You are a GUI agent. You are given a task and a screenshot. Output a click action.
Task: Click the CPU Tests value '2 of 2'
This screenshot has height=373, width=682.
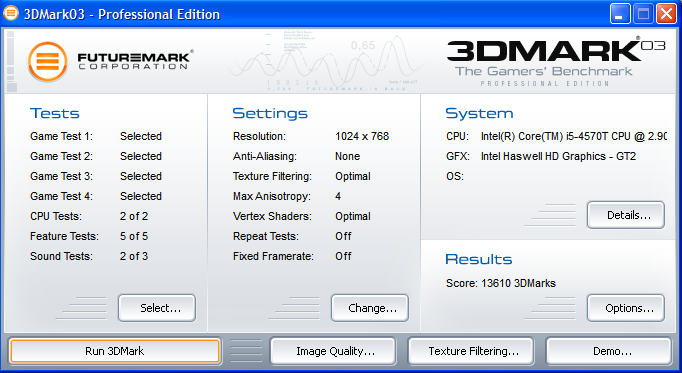point(134,216)
